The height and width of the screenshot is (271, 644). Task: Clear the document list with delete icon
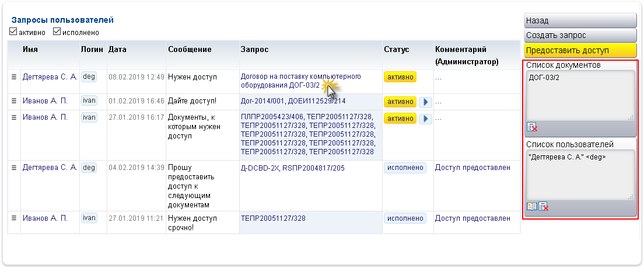531,127
